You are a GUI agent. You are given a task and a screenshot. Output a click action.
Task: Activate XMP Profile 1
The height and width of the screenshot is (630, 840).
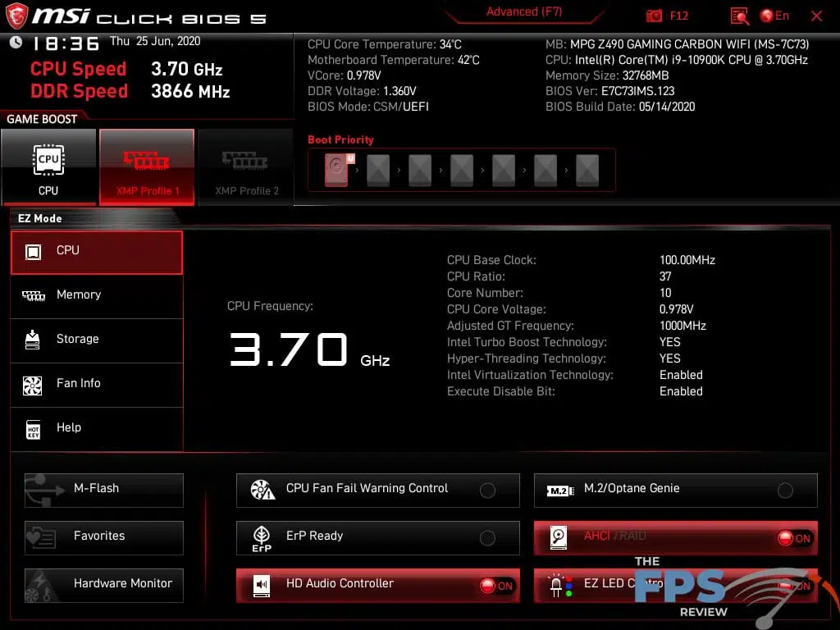point(147,167)
